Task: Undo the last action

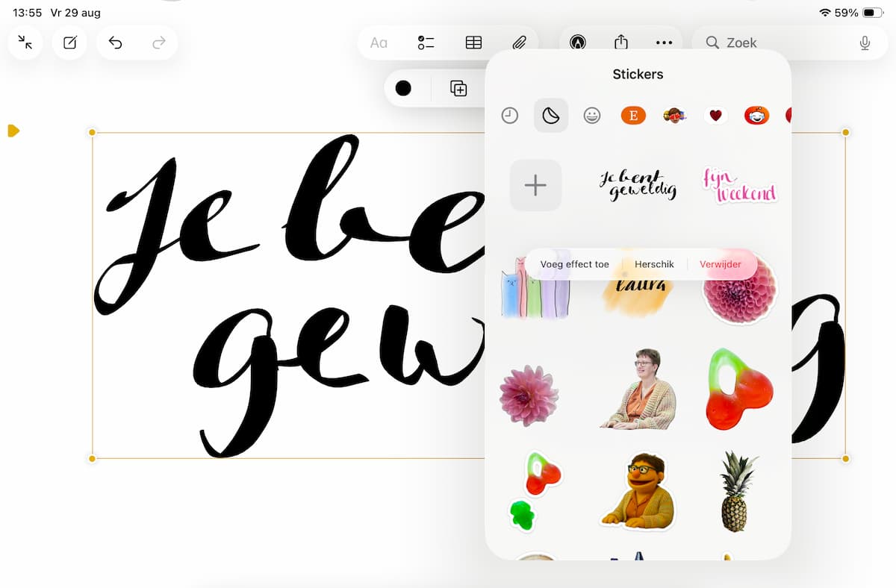Action: coord(115,43)
